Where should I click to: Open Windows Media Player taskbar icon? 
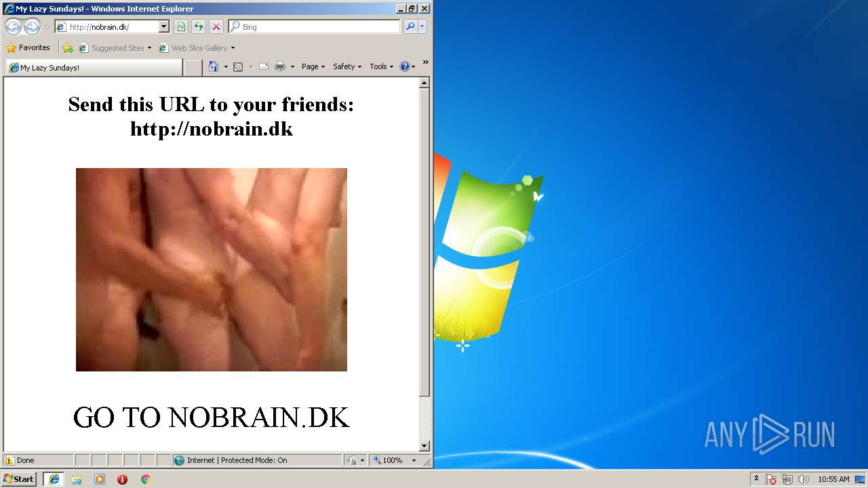pos(100,479)
